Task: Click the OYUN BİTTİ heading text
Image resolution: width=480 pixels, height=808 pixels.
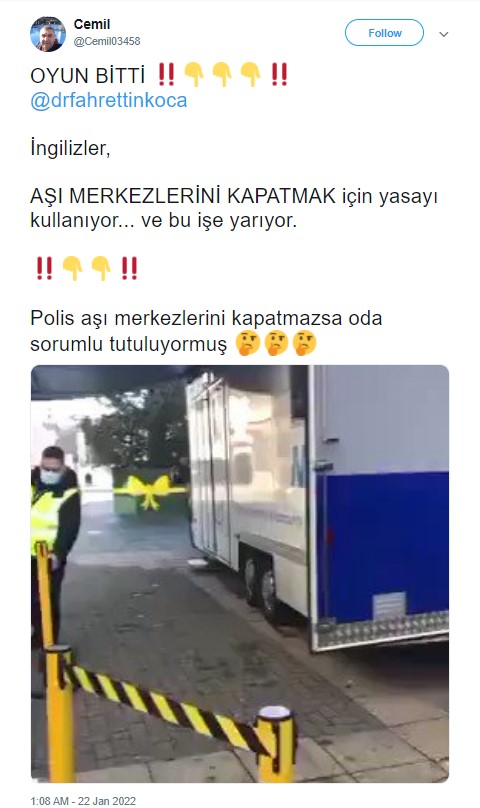Action: (x=88, y=76)
